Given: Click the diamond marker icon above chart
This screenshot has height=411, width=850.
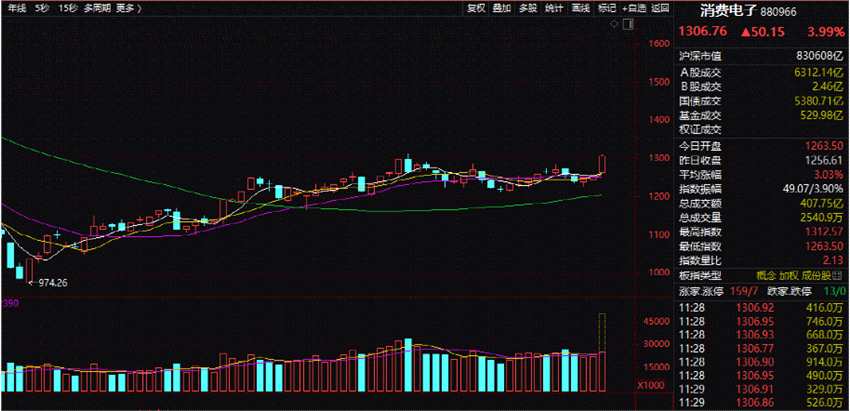Looking at the screenshot, I should (614, 24).
